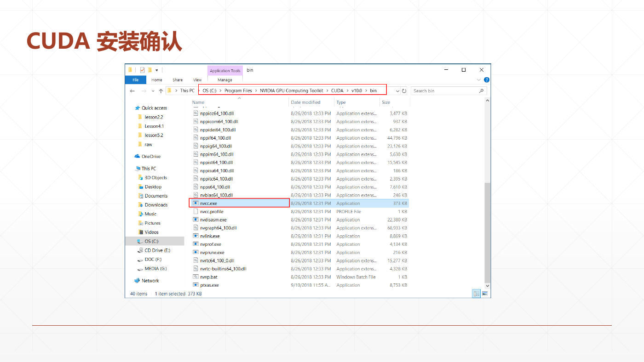Open Videos in navigation pane
The width and height of the screenshot is (644, 362).
coord(151,232)
